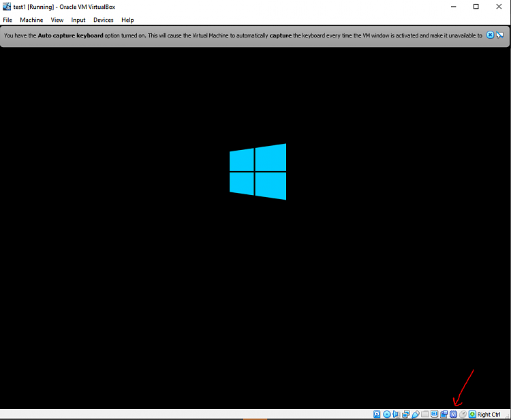The height and width of the screenshot is (420, 511).
Task: Open the USB devices indicator
Action: click(x=416, y=414)
